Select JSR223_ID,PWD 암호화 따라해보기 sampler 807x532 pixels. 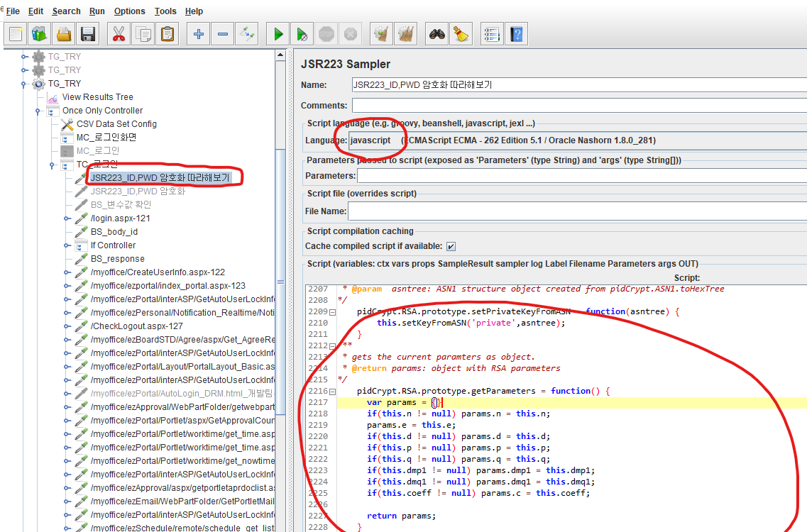160,177
